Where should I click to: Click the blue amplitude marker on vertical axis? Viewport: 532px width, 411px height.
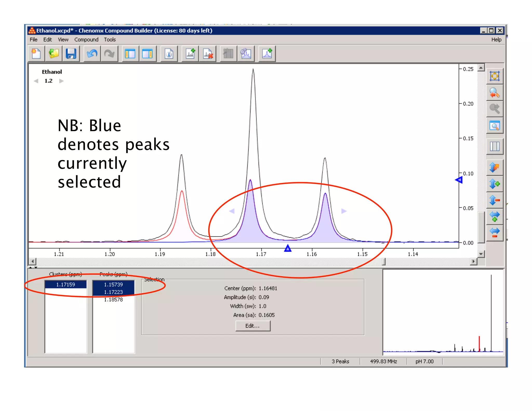pyautogui.click(x=459, y=180)
